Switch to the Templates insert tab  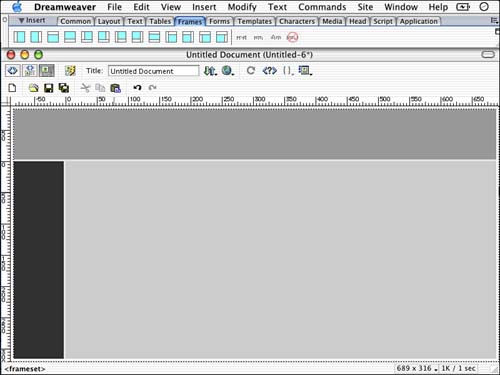pos(255,21)
